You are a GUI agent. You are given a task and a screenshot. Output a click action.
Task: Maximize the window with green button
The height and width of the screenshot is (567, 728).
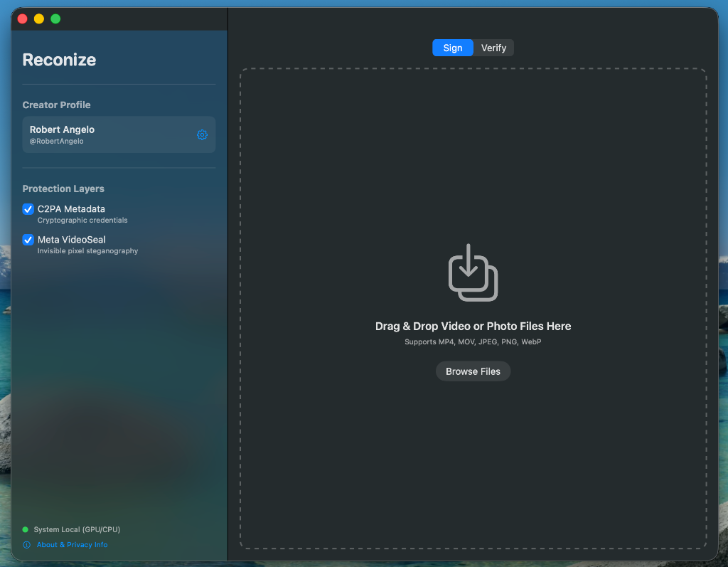[x=55, y=19]
